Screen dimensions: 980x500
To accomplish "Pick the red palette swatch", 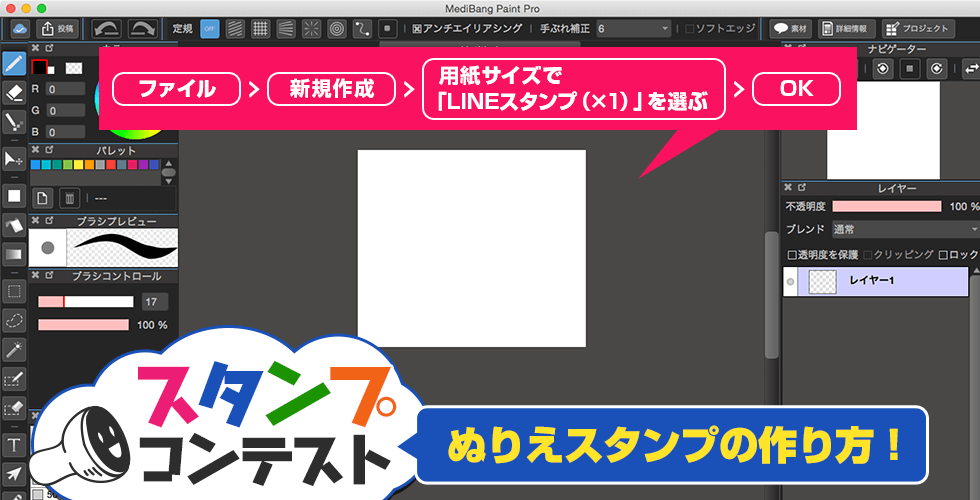I will 111,164.
